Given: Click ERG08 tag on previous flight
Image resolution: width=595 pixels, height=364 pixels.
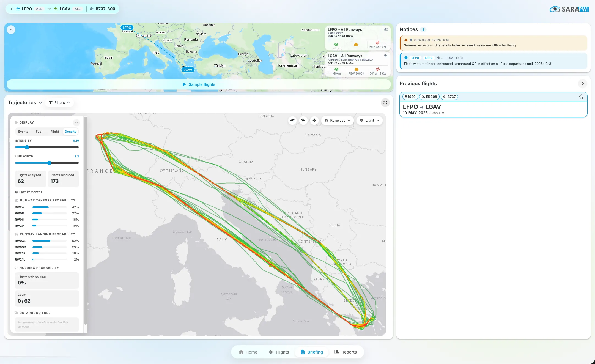Looking at the screenshot, I should (x=429, y=97).
